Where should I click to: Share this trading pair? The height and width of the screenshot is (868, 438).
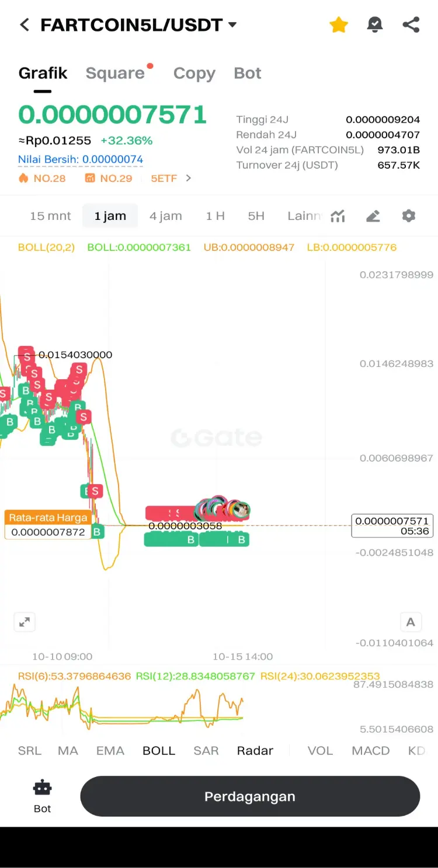pos(411,24)
